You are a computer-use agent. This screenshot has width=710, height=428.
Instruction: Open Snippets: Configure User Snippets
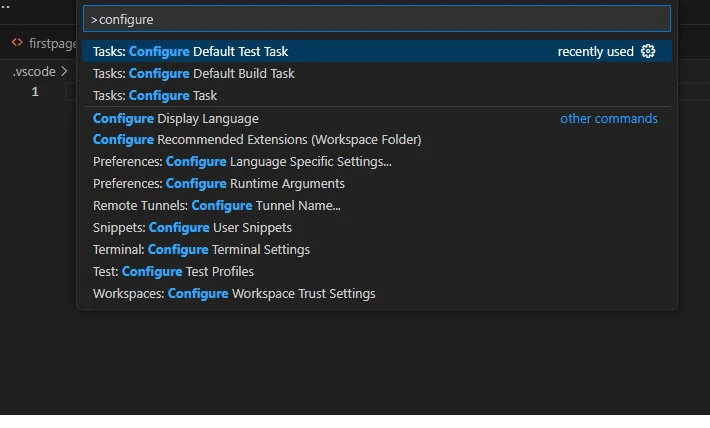tap(377, 227)
